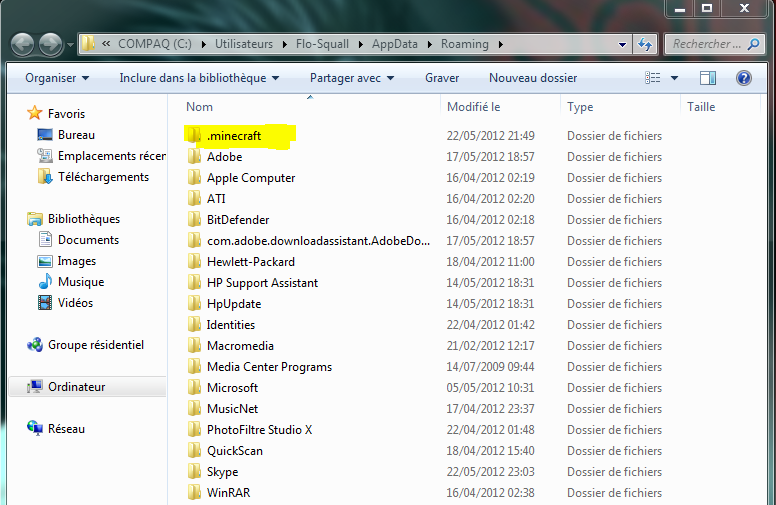Select the ATI folder icon

(x=194, y=199)
